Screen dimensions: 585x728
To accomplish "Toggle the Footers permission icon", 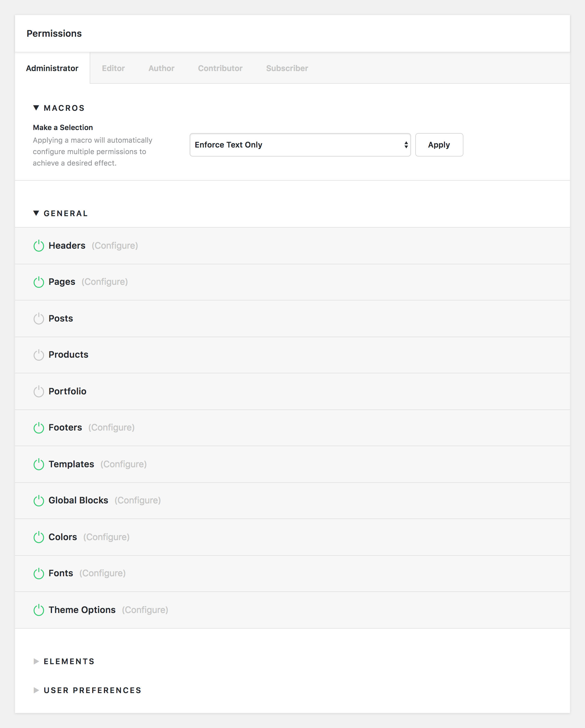I will (39, 428).
